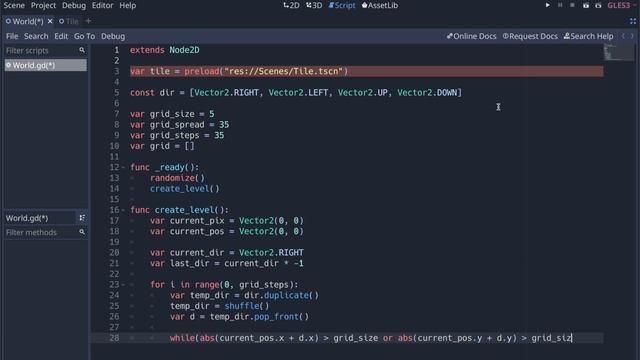Toggle distraction-free mode icon
Viewport: 640px width, 360px height.
[633, 21]
